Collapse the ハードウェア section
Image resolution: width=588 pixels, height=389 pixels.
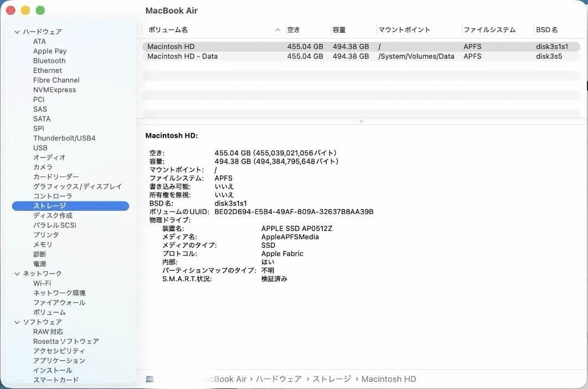coord(17,32)
